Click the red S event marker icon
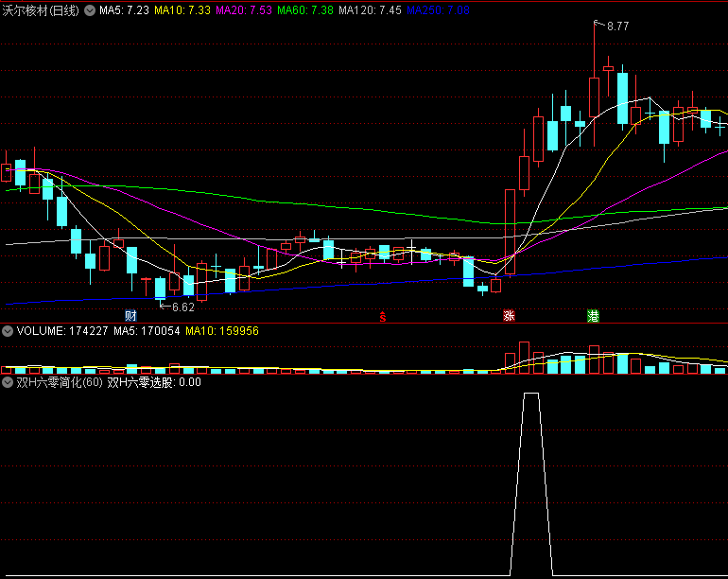This screenshot has width=728, height=579. [x=383, y=317]
